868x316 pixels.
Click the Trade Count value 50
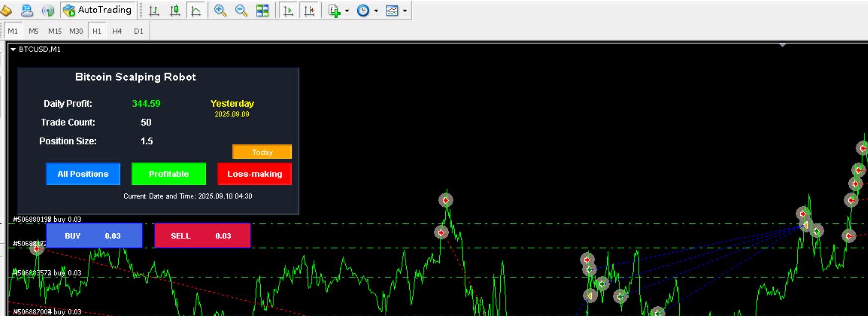146,122
